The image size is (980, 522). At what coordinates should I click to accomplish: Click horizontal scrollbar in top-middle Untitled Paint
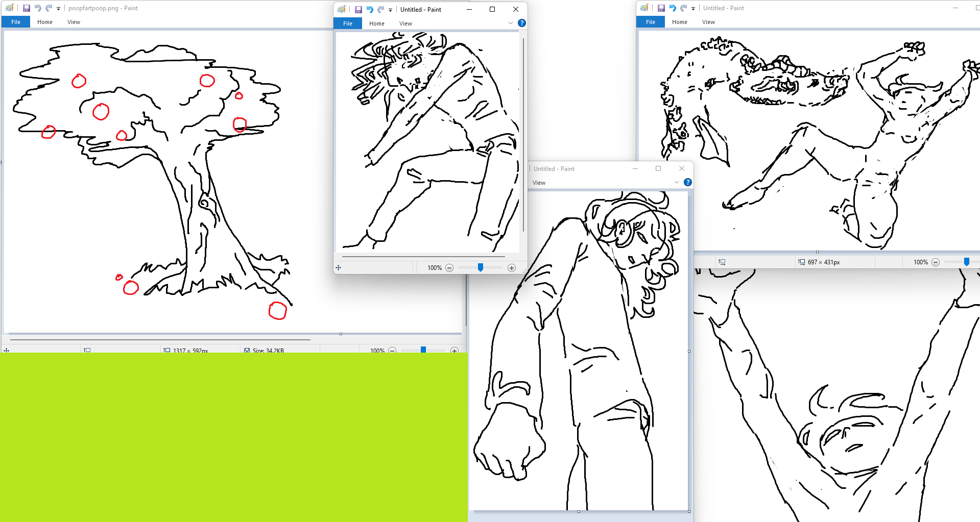click(423, 257)
